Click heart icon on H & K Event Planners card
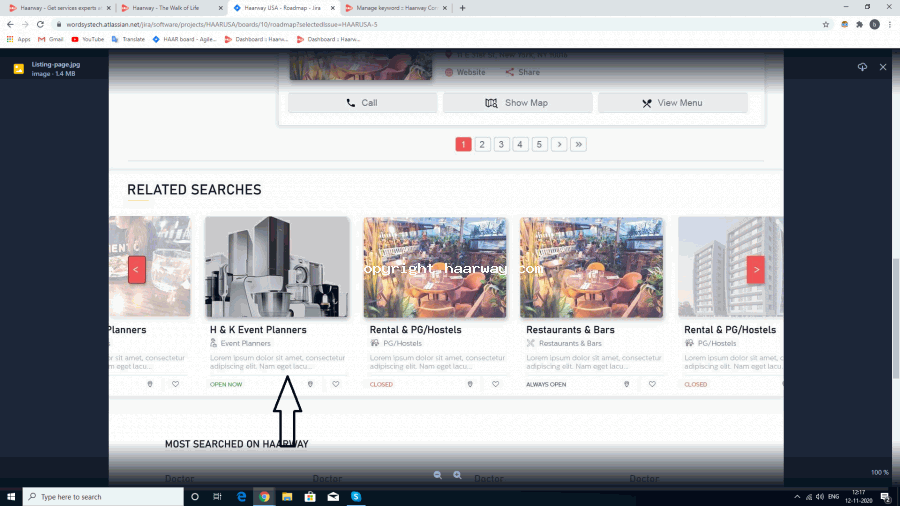900x506 pixels. pos(336,384)
